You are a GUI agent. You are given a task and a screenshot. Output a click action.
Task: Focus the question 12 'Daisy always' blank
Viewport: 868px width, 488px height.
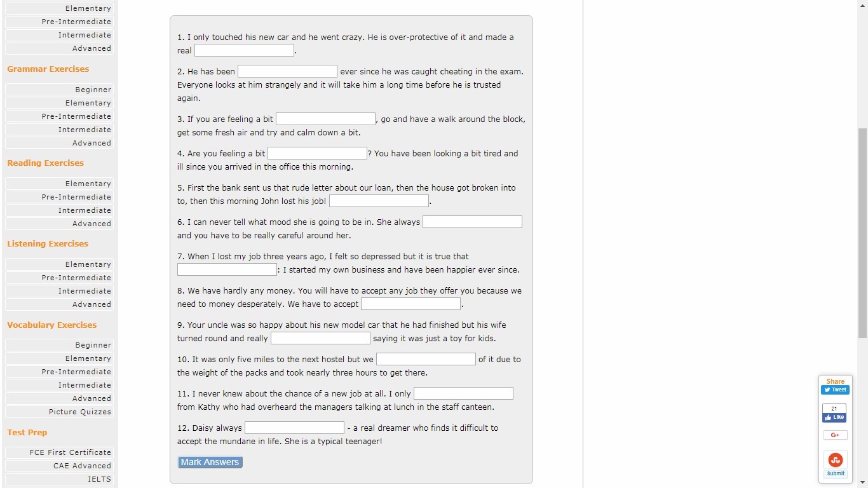[x=294, y=428]
